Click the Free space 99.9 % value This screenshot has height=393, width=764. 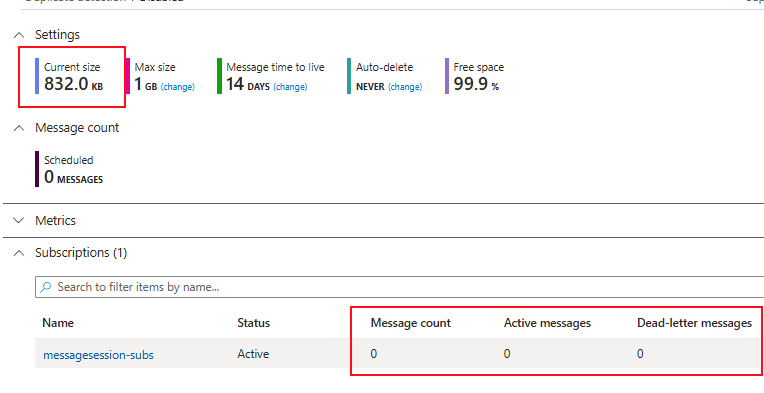pos(476,84)
